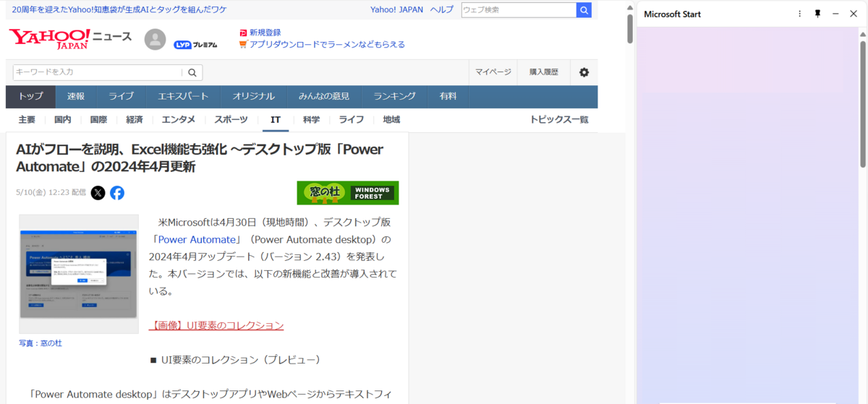The height and width of the screenshot is (404, 868).
Task: Focus the ウェブ検索 input field
Action: (519, 10)
